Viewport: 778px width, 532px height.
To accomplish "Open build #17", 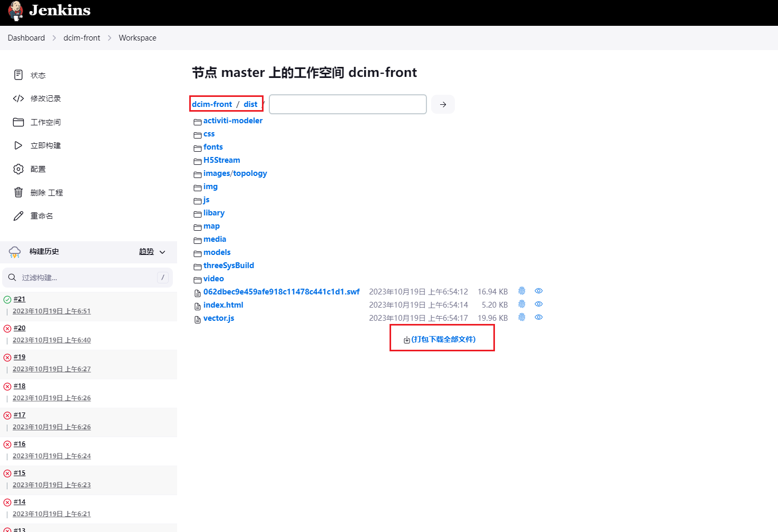I will 20,415.
